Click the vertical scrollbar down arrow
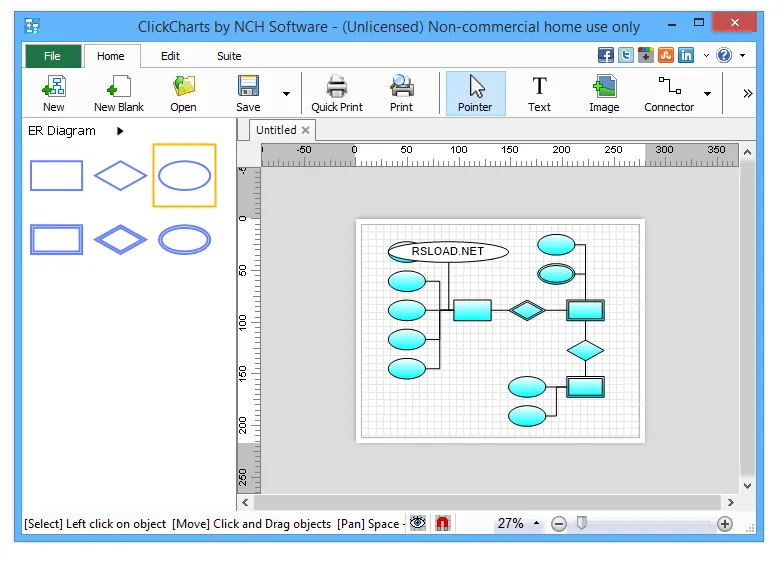This screenshot has width=783, height=562. click(x=747, y=486)
